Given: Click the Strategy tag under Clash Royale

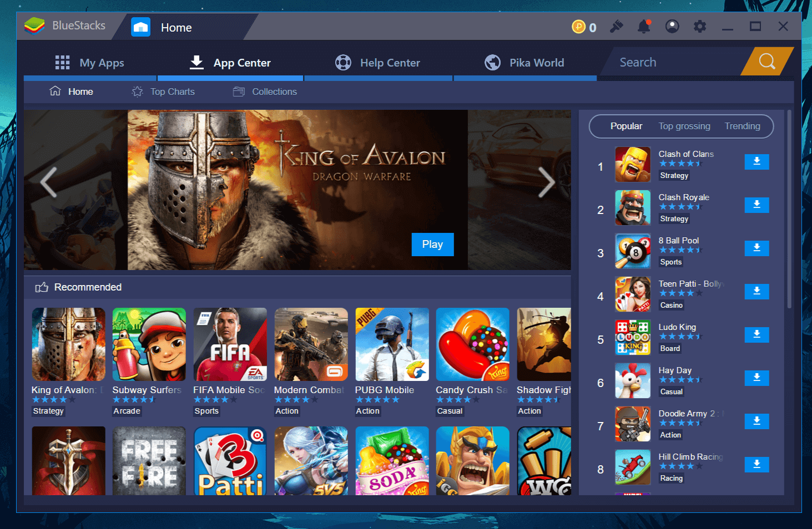Looking at the screenshot, I should [x=674, y=218].
